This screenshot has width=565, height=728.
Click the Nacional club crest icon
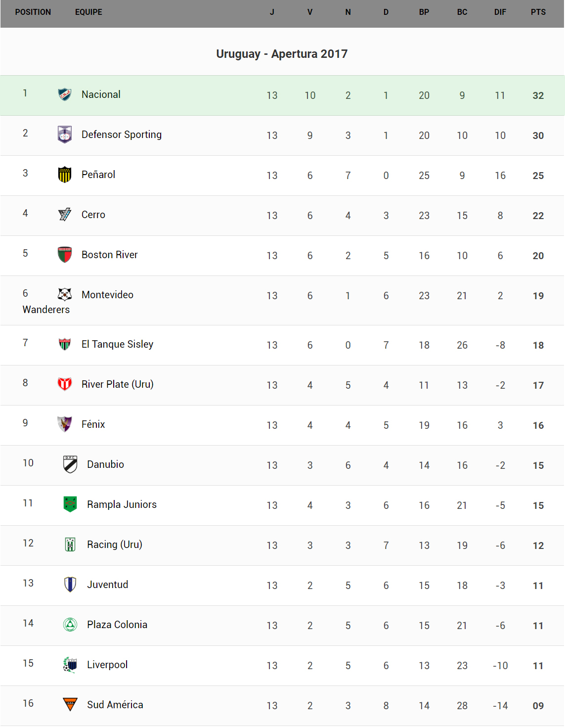click(65, 94)
